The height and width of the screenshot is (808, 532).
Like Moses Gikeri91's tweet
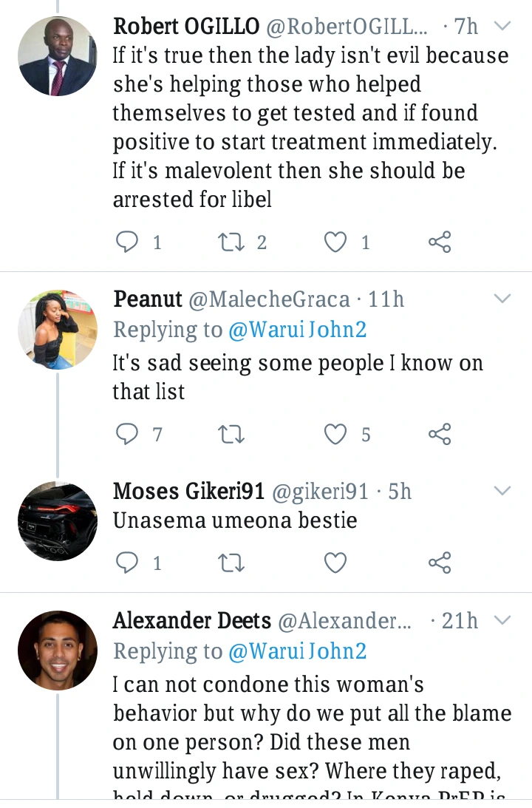(x=335, y=563)
